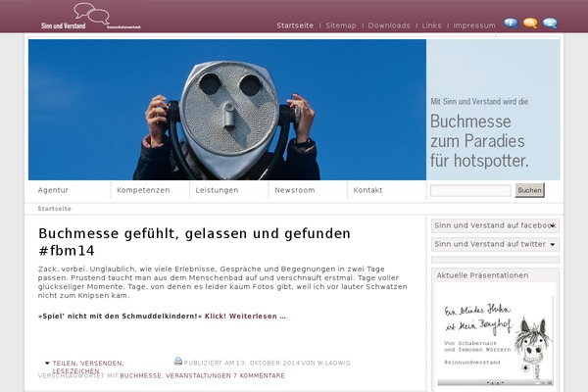Open the blindes Huhn presentation slide

tap(495, 337)
